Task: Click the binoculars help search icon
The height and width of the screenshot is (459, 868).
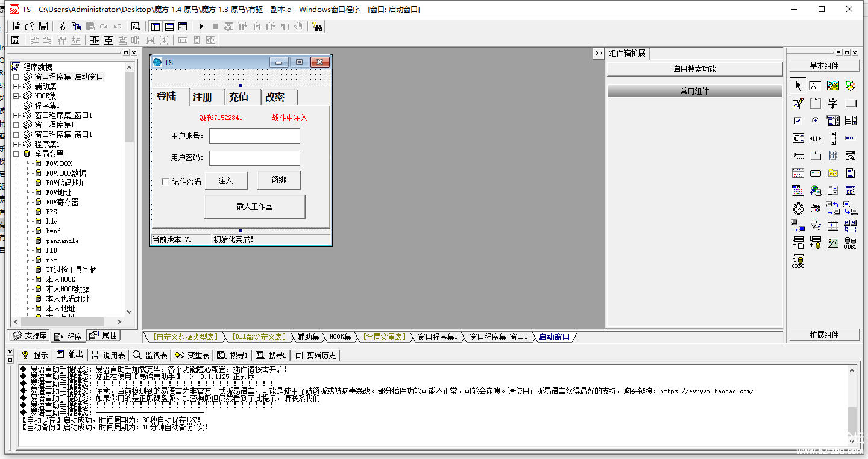Action: click(x=318, y=26)
